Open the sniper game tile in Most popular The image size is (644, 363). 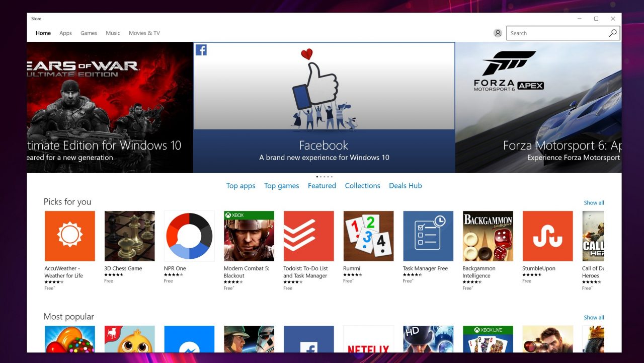[x=547, y=339]
